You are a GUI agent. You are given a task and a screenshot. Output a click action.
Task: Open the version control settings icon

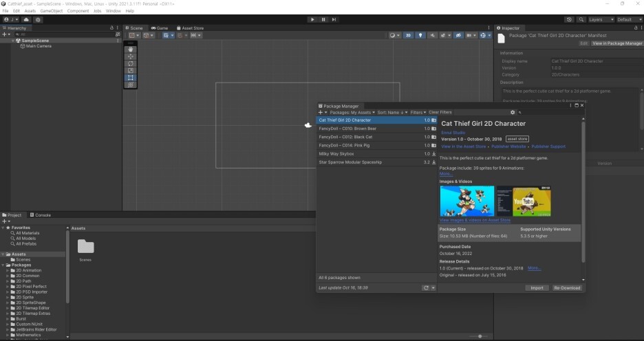tap(39, 19)
